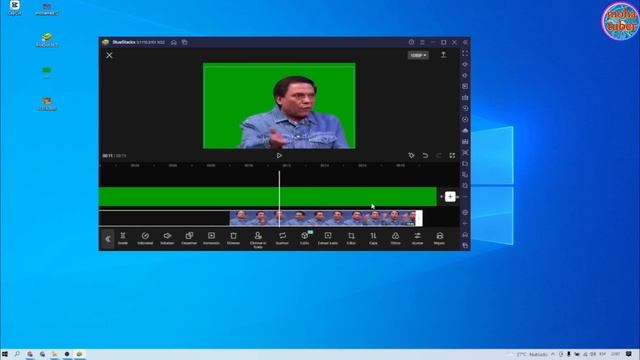The image size is (640, 360).
Task: Show hidden system tray icons
Action: coord(553,354)
